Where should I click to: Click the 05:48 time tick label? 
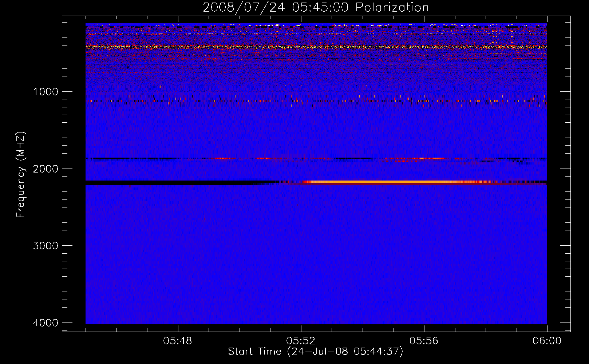click(178, 341)
